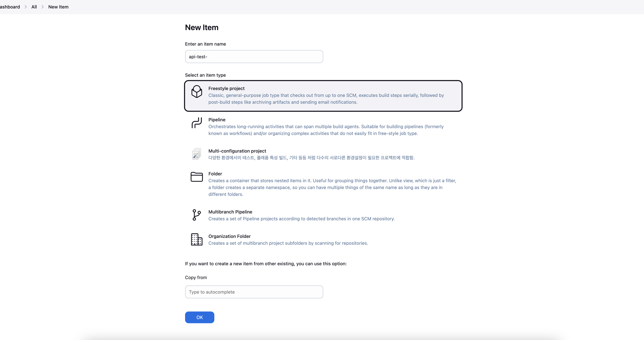
Task: Select the Freestyle project item type
Action: click(x=226, y=88)
